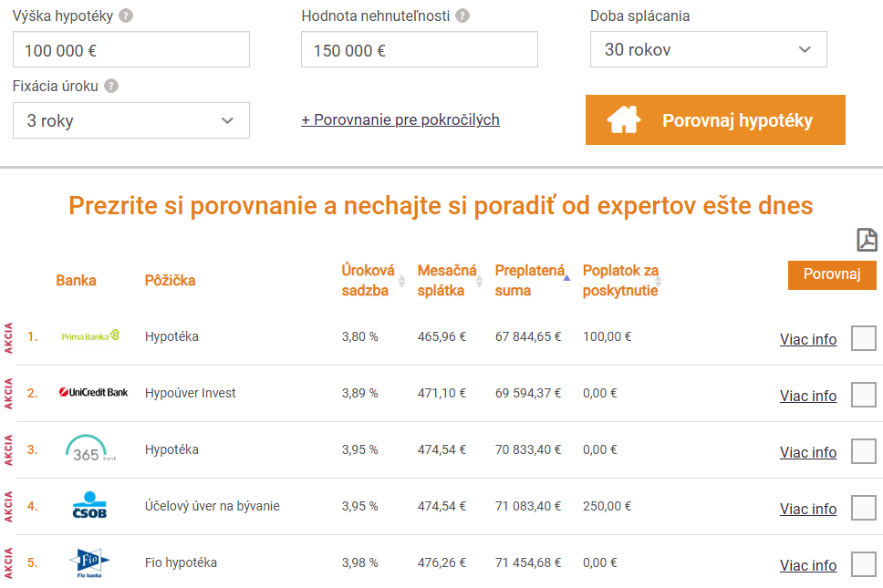Viewport: 883px width, 588px height.
Task: Open Porovnanie pre pokročilých link
Action: 400,119
